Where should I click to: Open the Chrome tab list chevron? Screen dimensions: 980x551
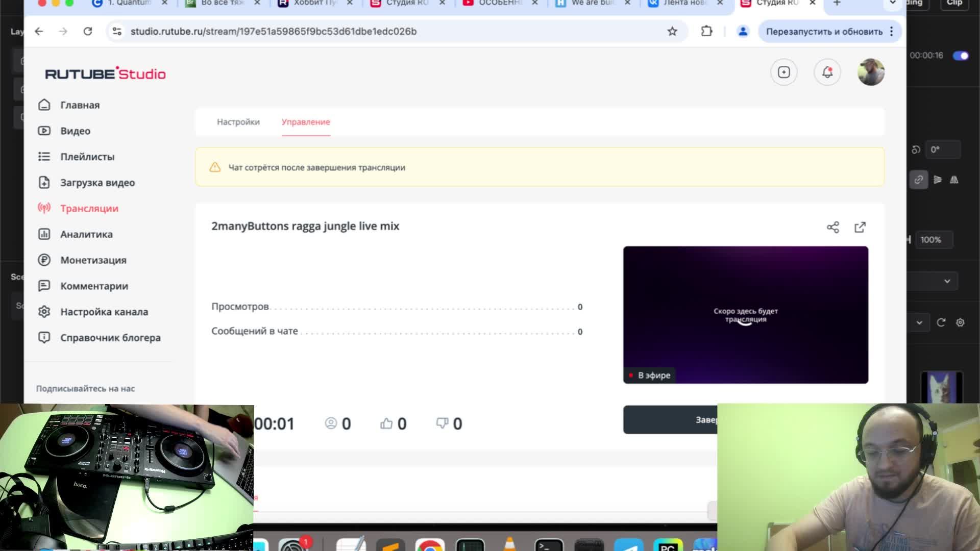[x=893, y=3]
